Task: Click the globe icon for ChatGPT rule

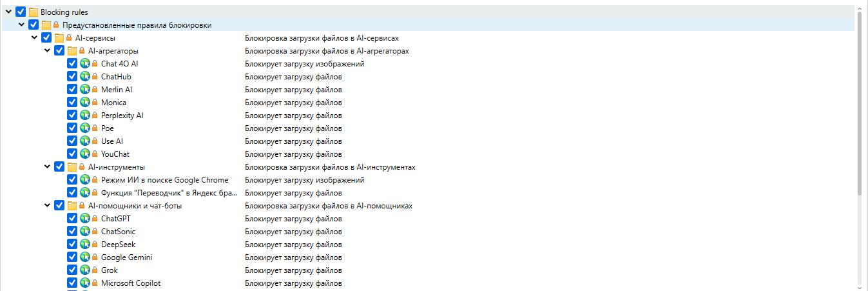Action: click(84, 219)
